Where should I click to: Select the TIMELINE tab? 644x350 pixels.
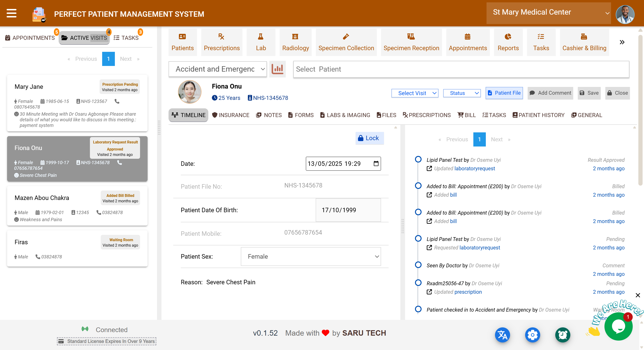tap(188, 115)
